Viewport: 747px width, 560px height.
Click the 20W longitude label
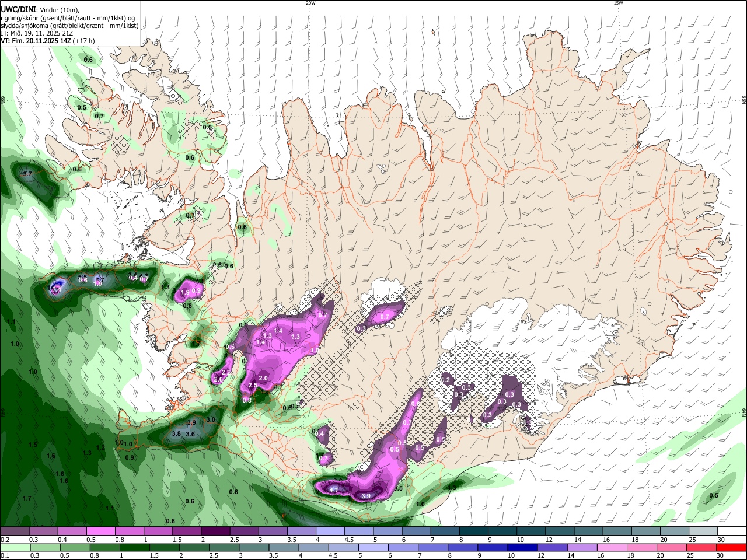coord(310,3)
